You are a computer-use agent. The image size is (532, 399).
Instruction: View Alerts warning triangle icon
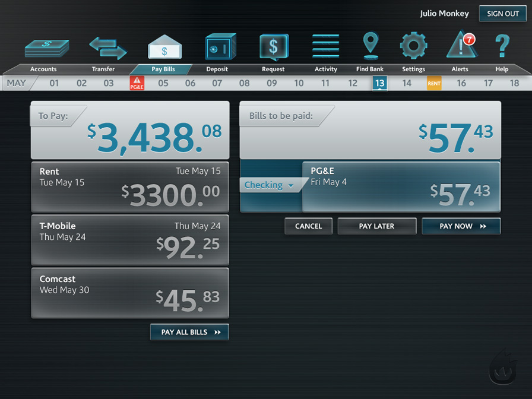point(461,46)
